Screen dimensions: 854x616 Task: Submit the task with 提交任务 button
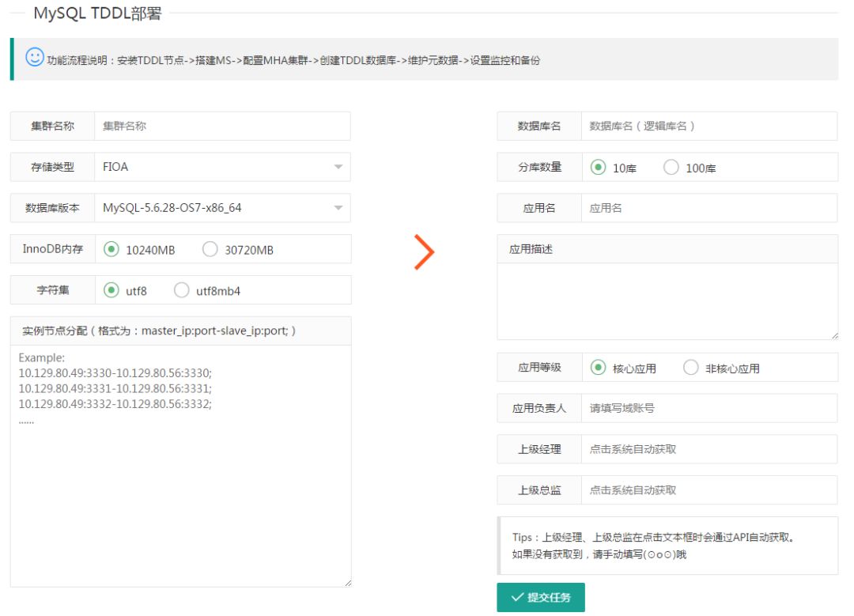coord(541,598)
